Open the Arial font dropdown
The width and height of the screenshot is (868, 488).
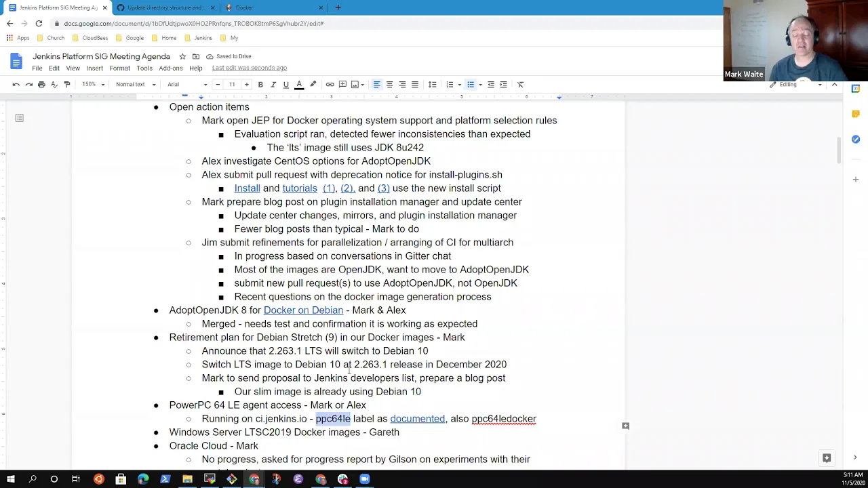pyautogui.click(x=186, y=85)
